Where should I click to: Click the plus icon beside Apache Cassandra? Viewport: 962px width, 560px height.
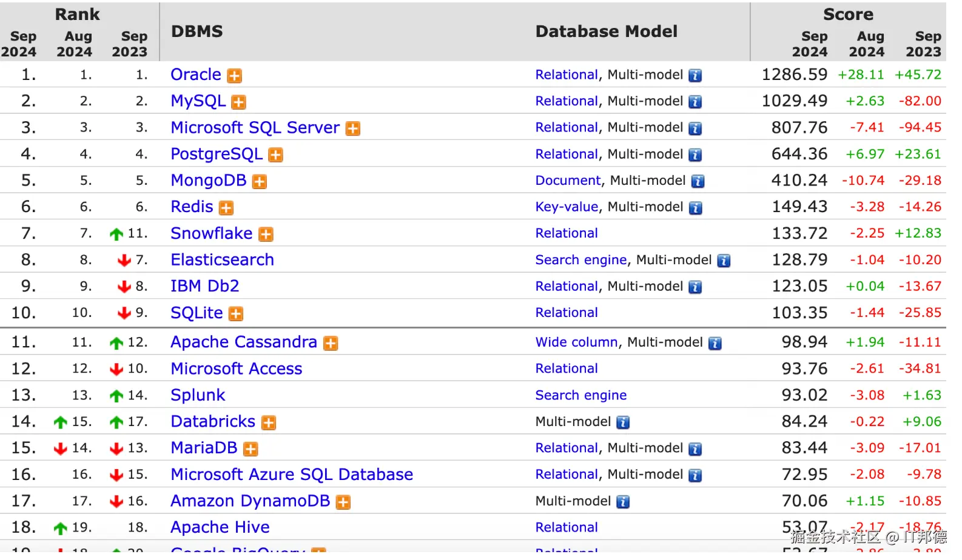tap(331, 344)
